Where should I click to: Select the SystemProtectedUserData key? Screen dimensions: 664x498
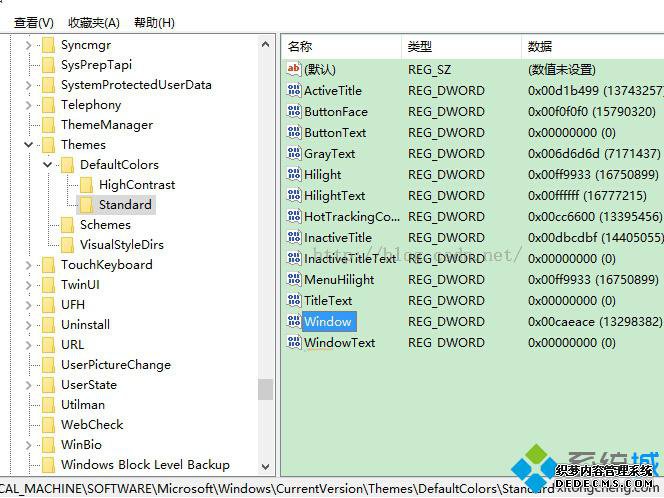click(x=136, y=85)
